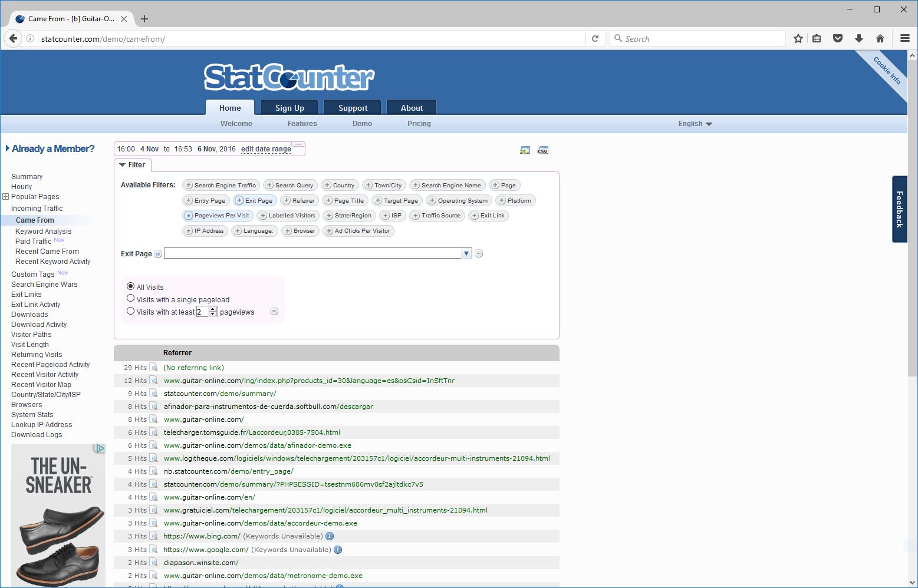Viewport: 918px width, 588px height.
Task: Select Visits with at least 2 pageviews
Action: tap(131, 310)
